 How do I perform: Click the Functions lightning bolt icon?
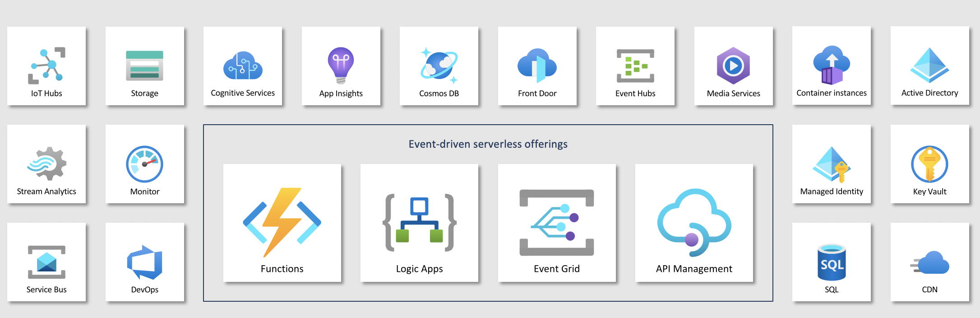pos(282,222)
